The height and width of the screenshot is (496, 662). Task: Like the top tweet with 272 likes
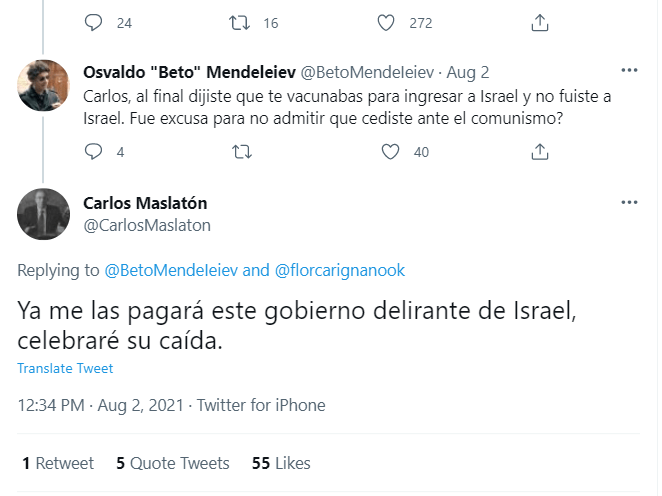click(391, 23)
